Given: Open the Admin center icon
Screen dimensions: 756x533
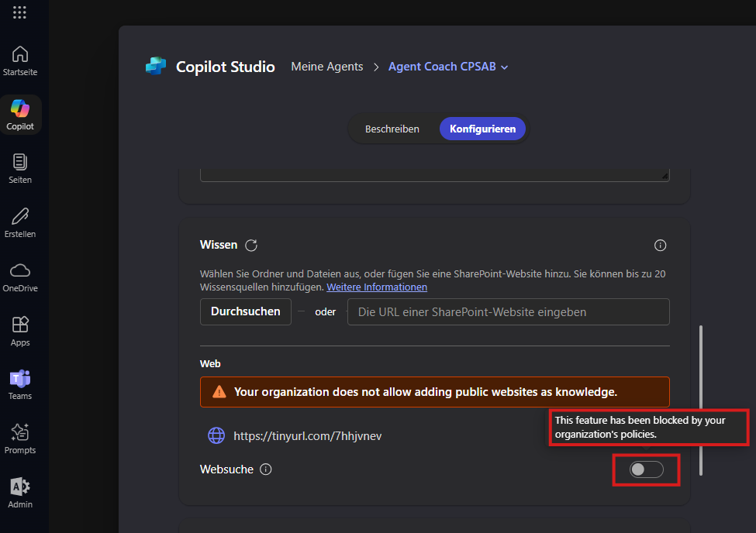Looking at the screenshot, I should point(19,493).
